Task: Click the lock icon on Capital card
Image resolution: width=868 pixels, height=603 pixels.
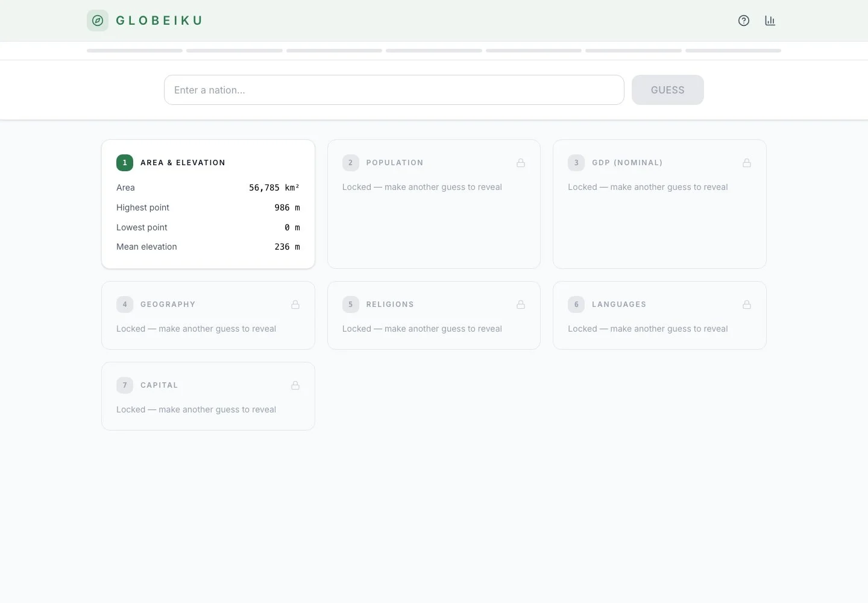Action: [295, 385]
